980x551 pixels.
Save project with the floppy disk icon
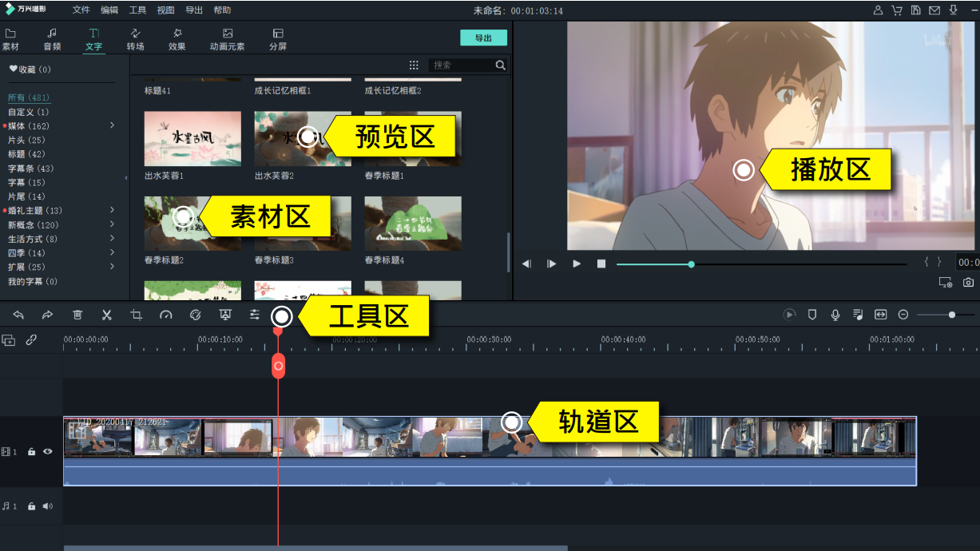[x=915, y=10]
